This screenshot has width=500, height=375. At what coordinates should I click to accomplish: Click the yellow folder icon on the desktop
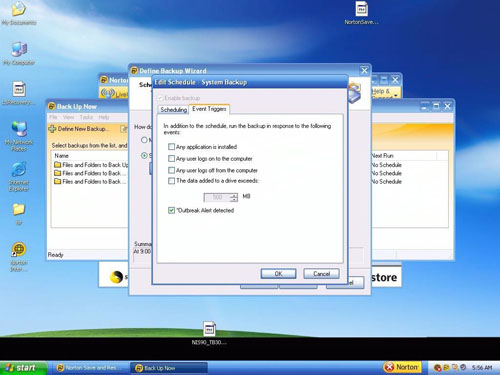(19, 209)
